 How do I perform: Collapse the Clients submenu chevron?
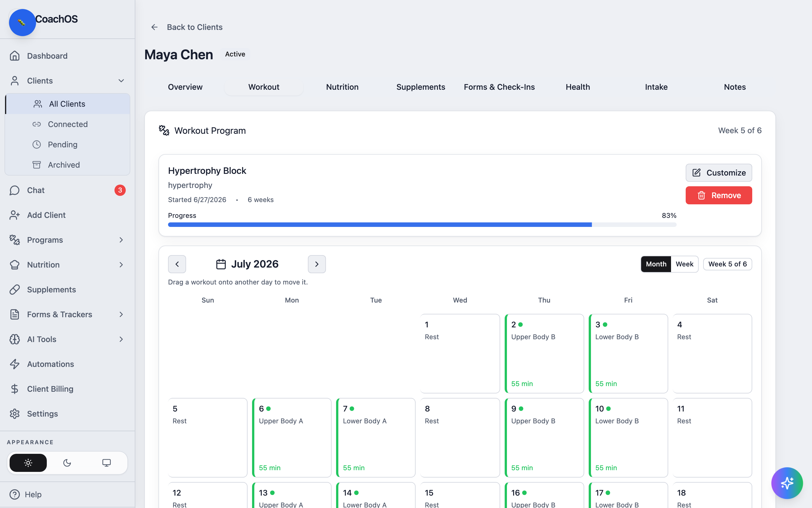click(x=121, y=81)
